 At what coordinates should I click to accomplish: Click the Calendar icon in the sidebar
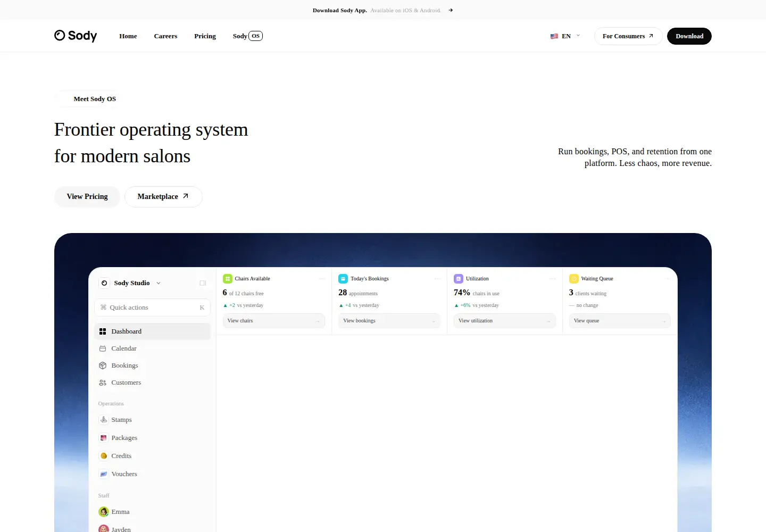point(103,348)
